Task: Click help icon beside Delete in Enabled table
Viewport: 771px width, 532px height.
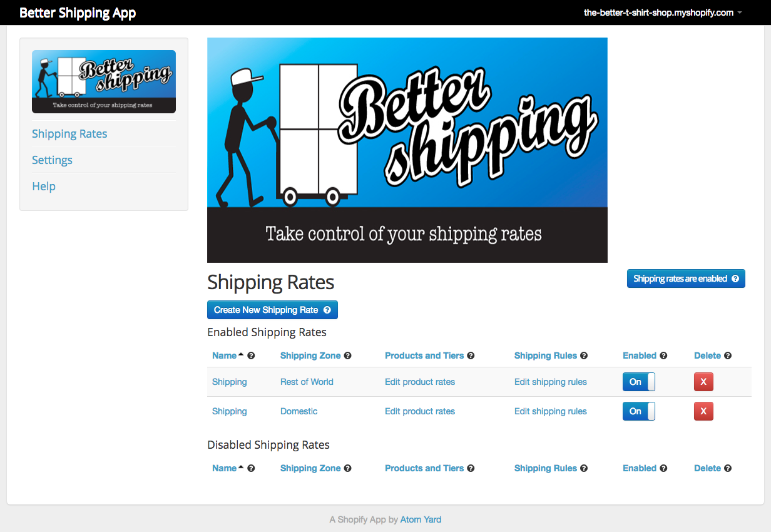Action: pyautogui.click(x=728, y=356)
